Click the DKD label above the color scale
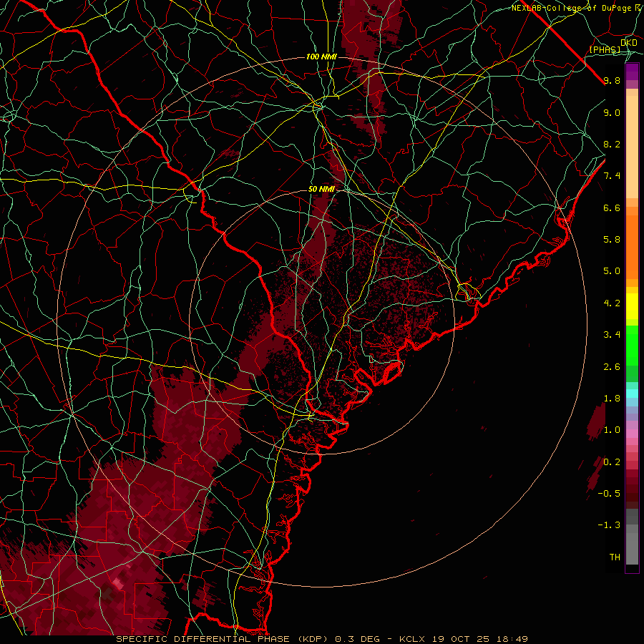This screenshot has height=644, width=644. coord(629,42)
